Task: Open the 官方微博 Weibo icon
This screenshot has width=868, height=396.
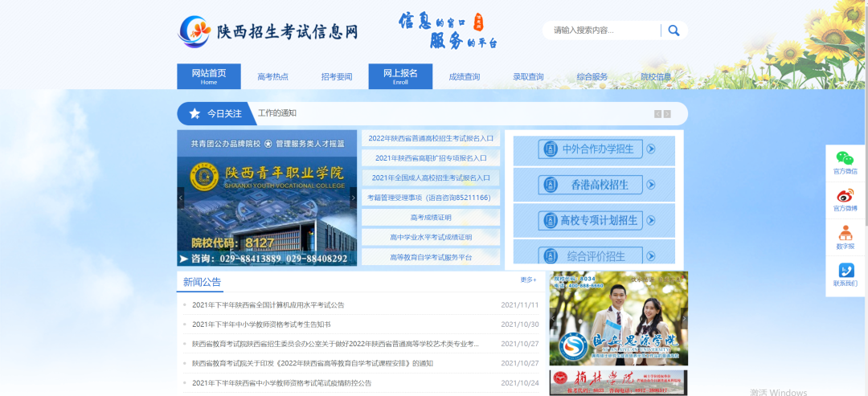Action: (845, 196)
